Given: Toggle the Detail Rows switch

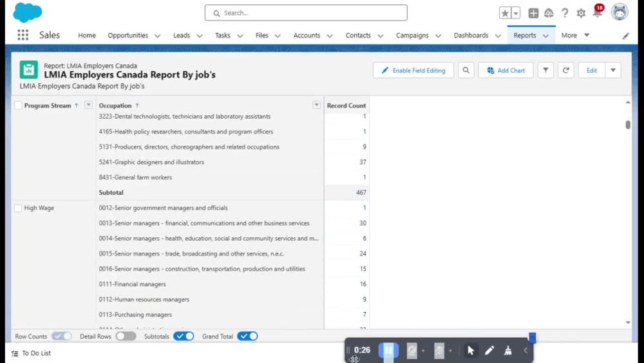Looking at the screenshot, I should pos(126,337).
